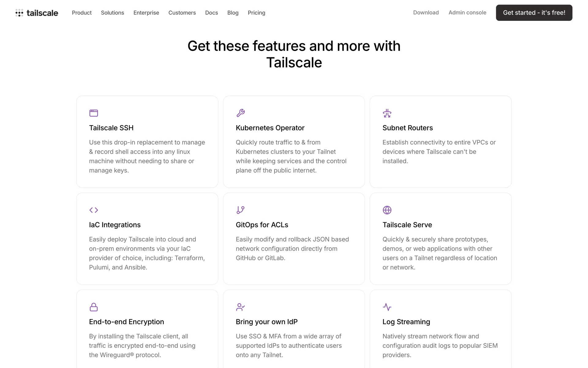
Task: Click the Subnet Routers network icon
Action: pyautogui.click(x=387, y=113)
